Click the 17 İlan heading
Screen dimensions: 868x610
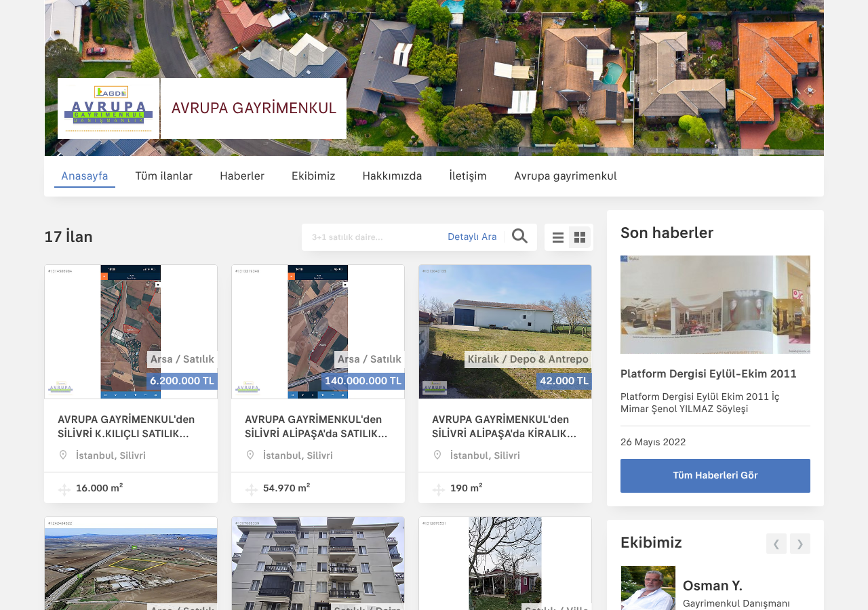68,237
